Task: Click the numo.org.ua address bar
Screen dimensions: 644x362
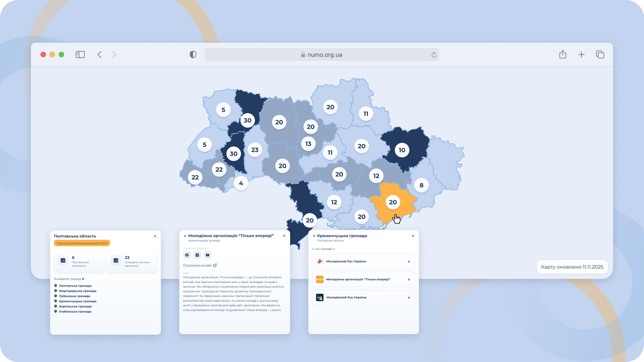Action: [x=322, y=55]
